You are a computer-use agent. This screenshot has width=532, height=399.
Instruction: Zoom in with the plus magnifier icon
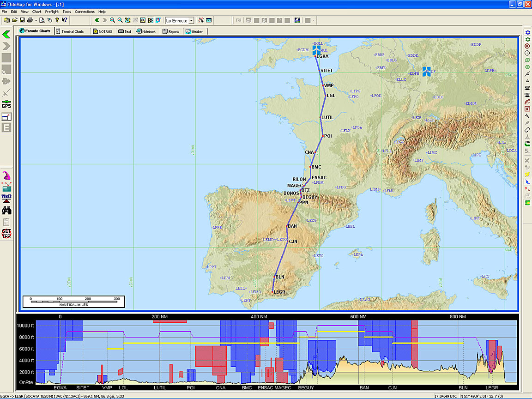tap(112, 20)
